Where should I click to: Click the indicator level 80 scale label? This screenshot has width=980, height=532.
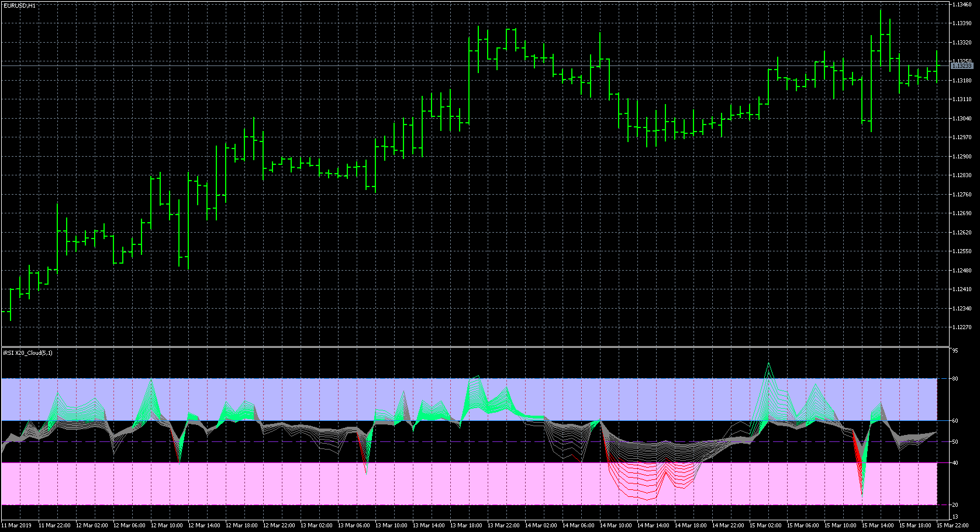point(955,379)
